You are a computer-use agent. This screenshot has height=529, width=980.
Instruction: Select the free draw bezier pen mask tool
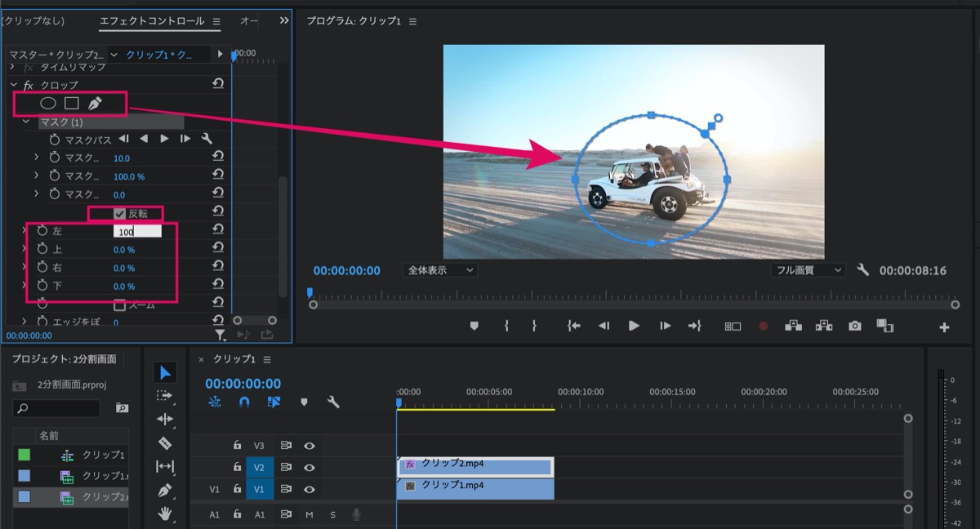[96, 104]
